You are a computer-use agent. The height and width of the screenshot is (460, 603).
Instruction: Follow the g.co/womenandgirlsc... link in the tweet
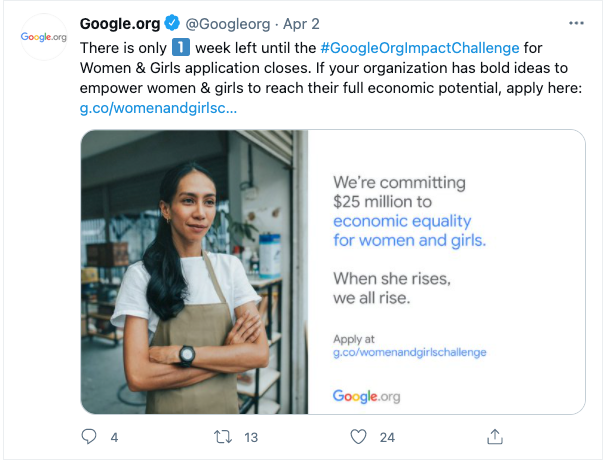(158, 107)
